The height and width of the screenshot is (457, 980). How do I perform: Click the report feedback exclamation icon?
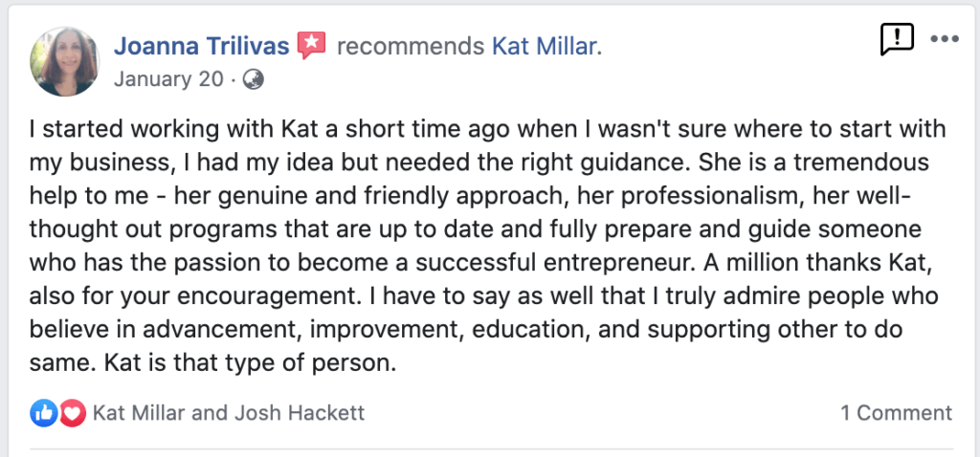[x=896, y=39]
